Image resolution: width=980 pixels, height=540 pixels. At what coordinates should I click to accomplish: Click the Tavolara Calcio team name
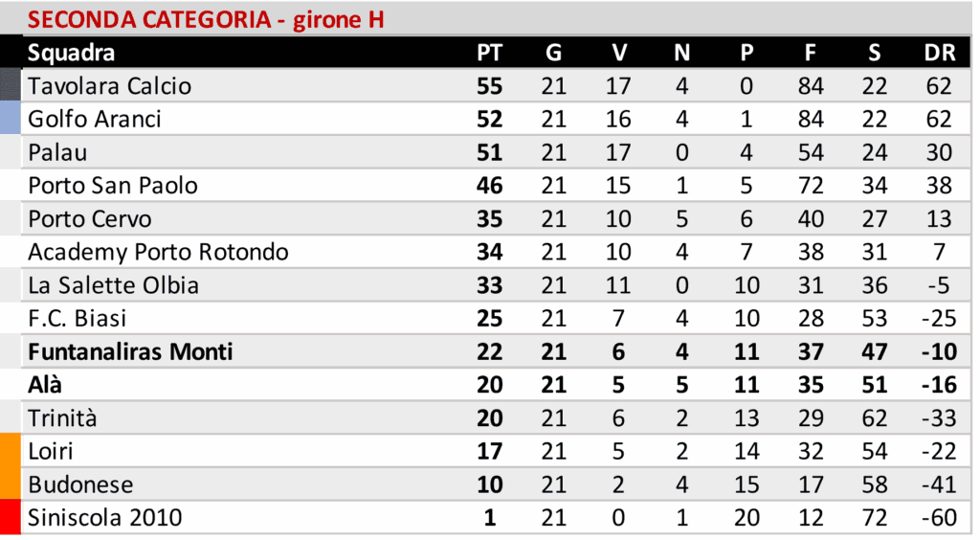[x=109, y=86]
